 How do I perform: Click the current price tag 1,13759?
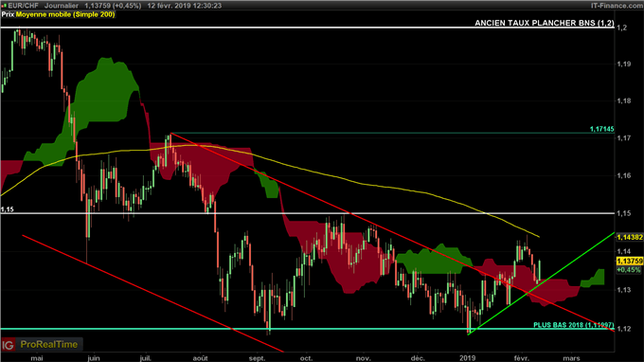pos(630,262)
